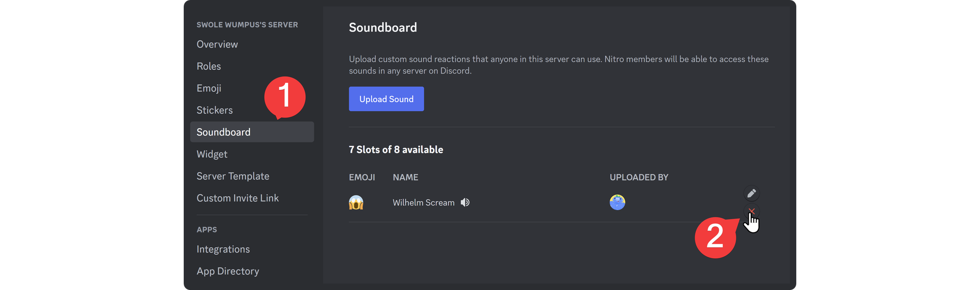Image resolution: width=980 pixels, height=290 pixels.
Task: Click the uploader's avatar in the Uploaded By column
Action: pyautogui.click(x=617, y=202)
